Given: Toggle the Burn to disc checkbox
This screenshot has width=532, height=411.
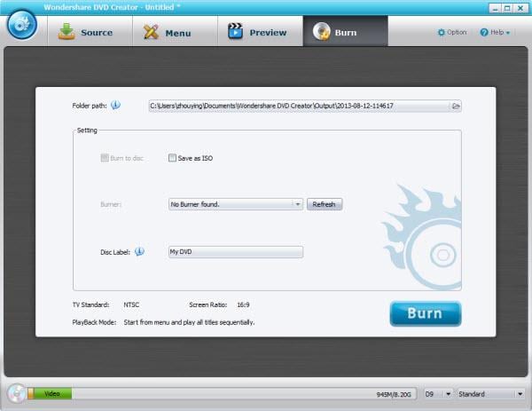Looking at the screenshot, I should (105, 158).
